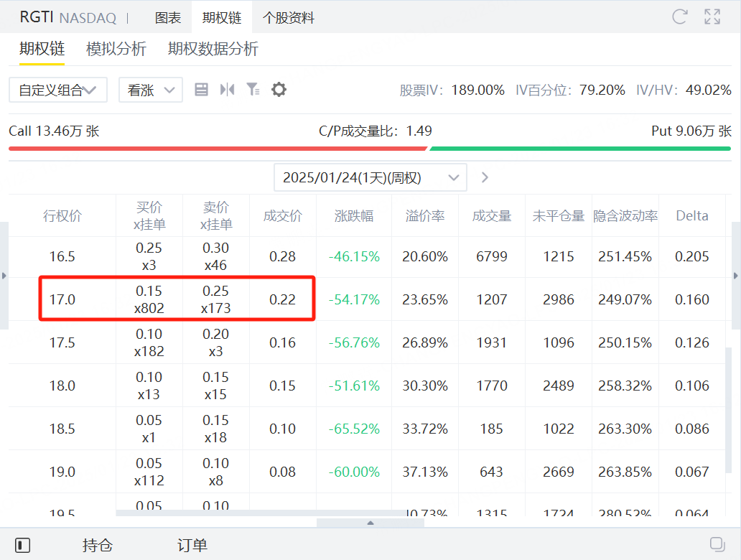Sort by 隐含波动率 column header

coord(625,216)
